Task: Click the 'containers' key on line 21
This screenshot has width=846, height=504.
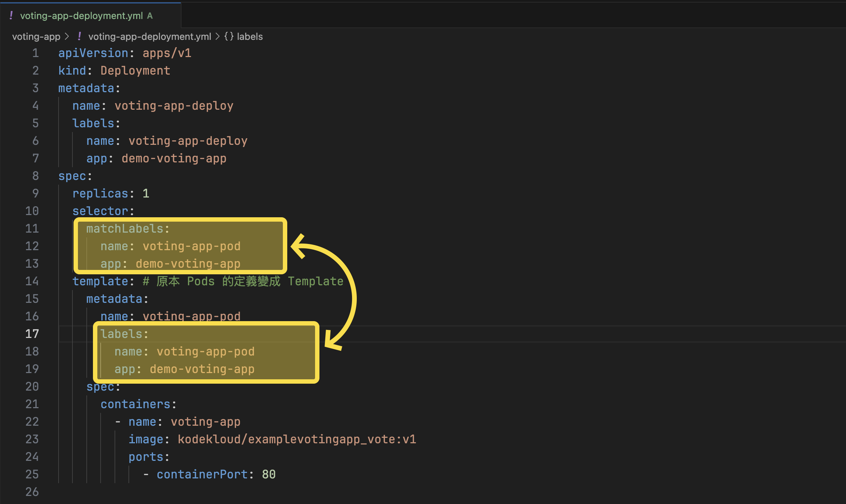Action: (135, 404)
